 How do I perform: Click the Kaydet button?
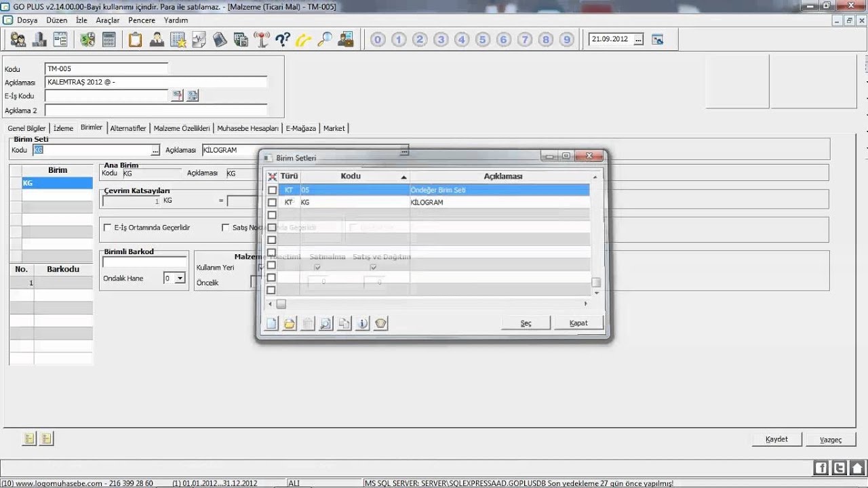point(776,439)
